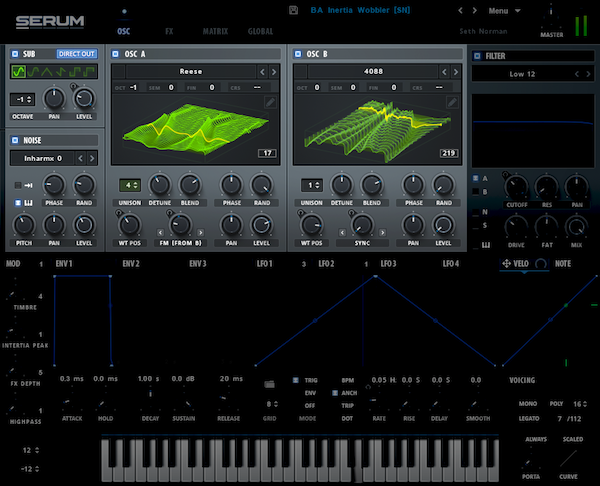600x486 pixels.
Task: Select the LFO 2 tab
Action: click(x=326, y=264)
